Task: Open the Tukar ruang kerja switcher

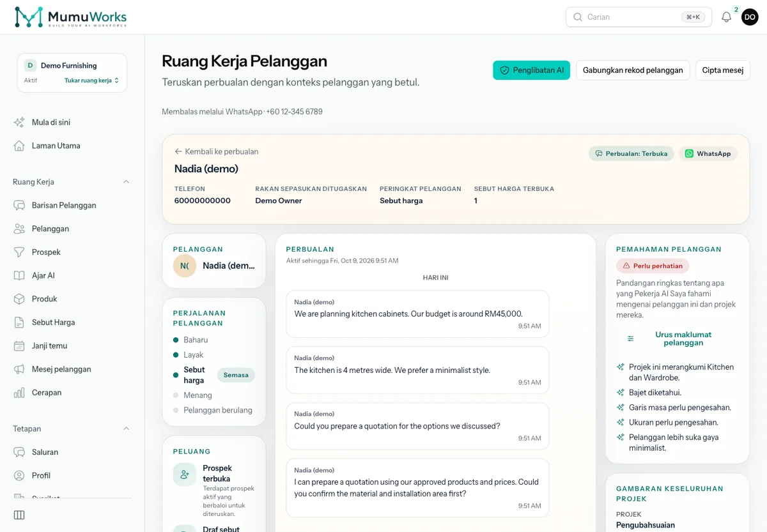Action: tap(91, 80)
